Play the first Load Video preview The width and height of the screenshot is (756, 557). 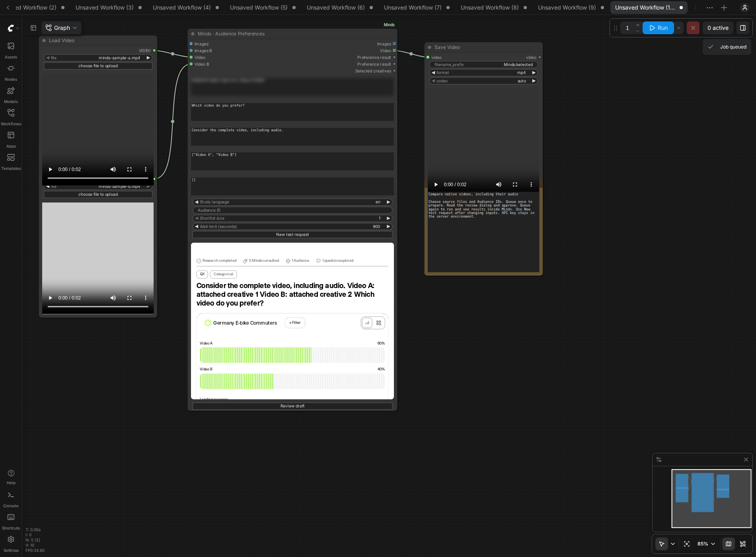point(51,169)
